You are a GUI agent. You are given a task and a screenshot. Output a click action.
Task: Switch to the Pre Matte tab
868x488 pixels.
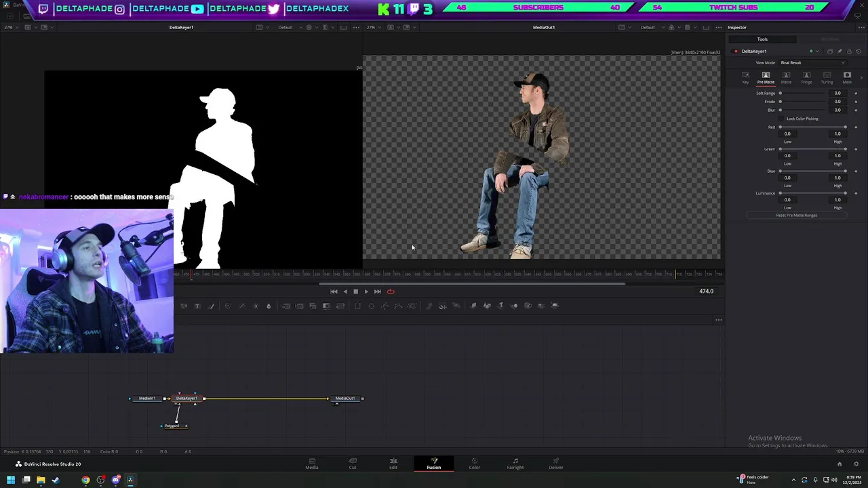pyautogui.click(x=766, y=78)
